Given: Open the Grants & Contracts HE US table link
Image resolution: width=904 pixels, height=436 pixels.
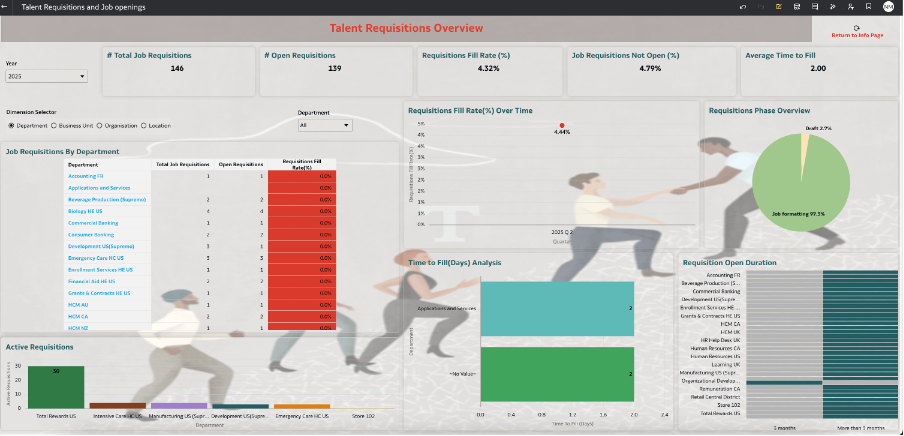Looking at the screenshot, I should (99, 293).
